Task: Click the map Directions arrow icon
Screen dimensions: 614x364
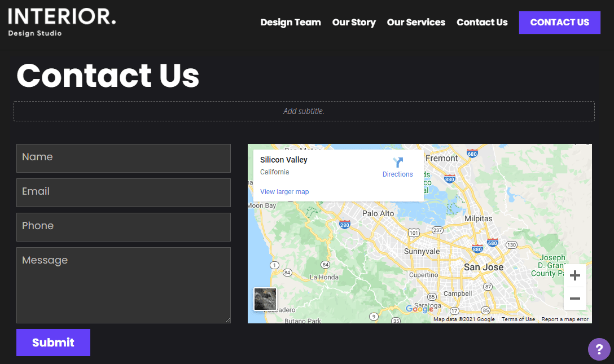Action: pos(398,163)
